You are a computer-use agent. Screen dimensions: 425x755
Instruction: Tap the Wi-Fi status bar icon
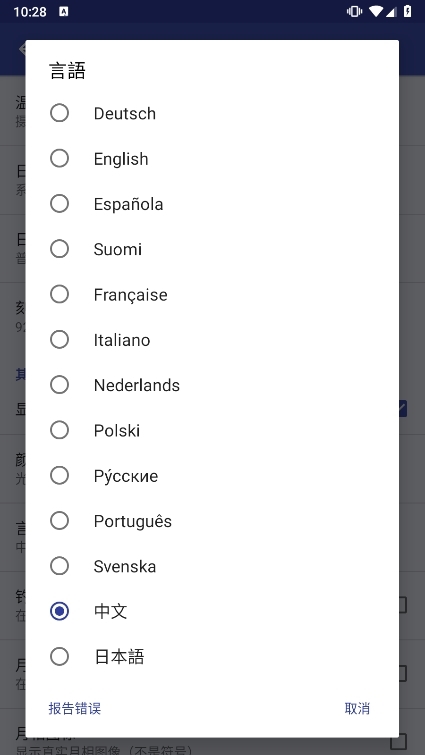click(x=375, y=11)
